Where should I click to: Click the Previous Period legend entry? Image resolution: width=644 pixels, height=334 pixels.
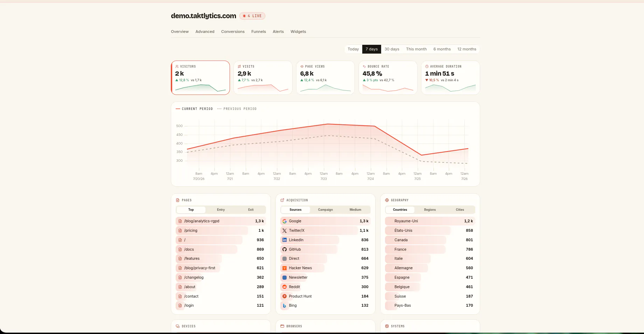click(237, 109)
